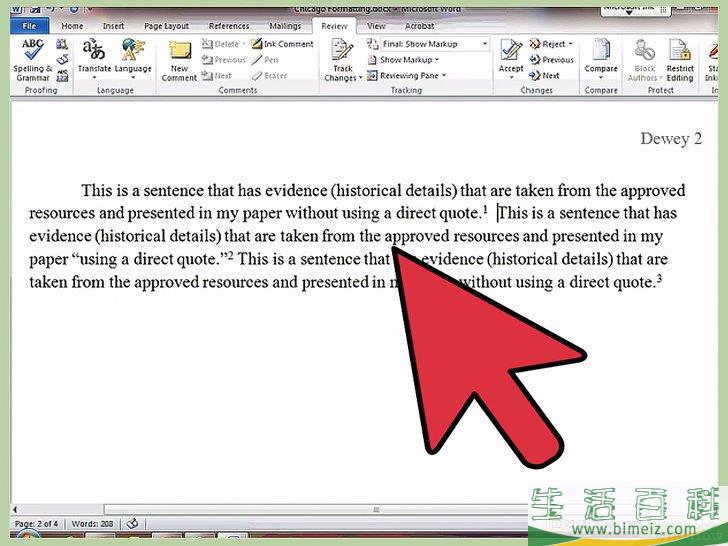
Task: Expand the Translate dropdown
Action: coord(94,78)
